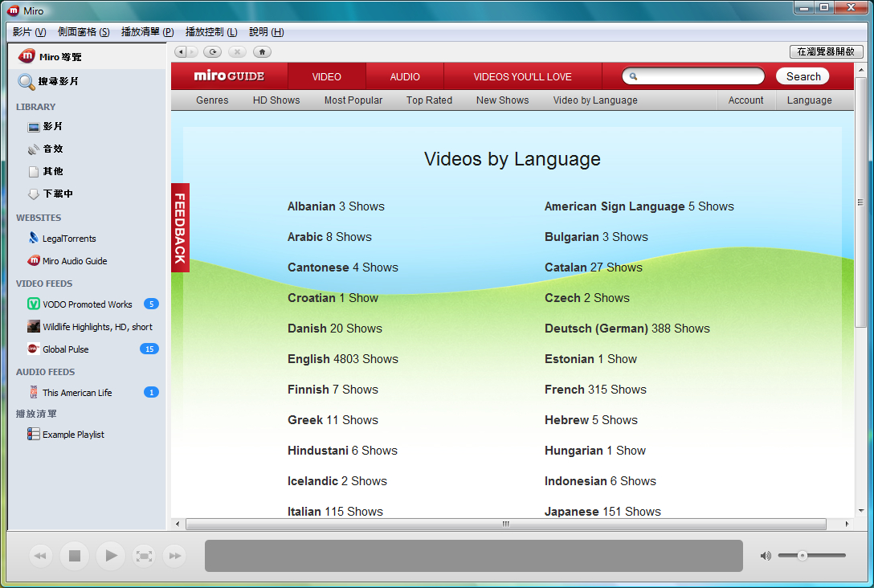Open the Playback control menu (播放控制)
The width and height of the screenshot is (874, 588).
pos(211,32)
